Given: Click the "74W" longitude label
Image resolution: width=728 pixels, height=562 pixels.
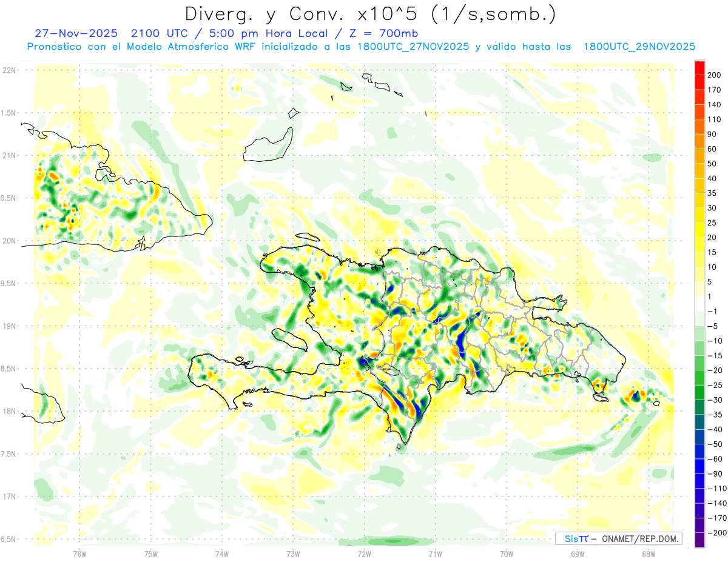Looking at the screenshot, I should [x=222, y=554].
